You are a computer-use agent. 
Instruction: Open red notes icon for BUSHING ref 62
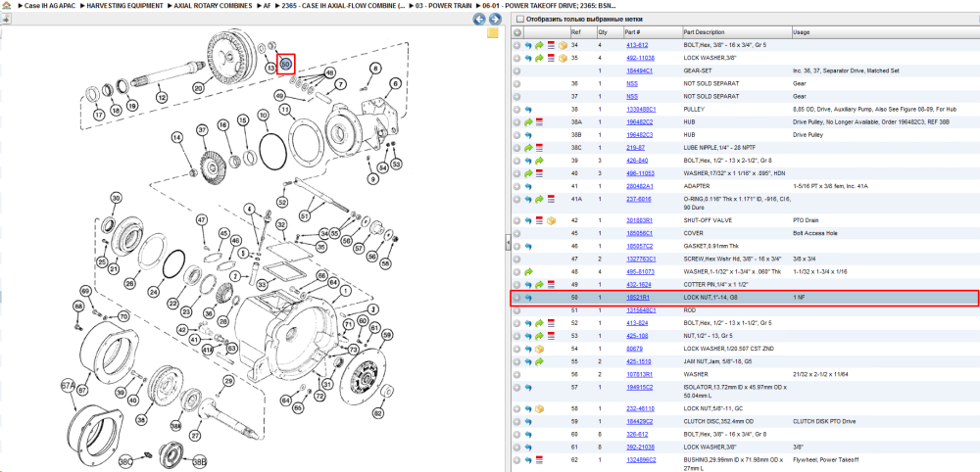coord(540,460)
